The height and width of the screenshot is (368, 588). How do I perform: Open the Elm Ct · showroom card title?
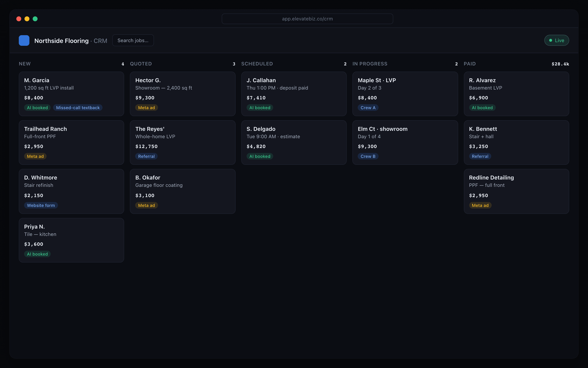point(383,129)
